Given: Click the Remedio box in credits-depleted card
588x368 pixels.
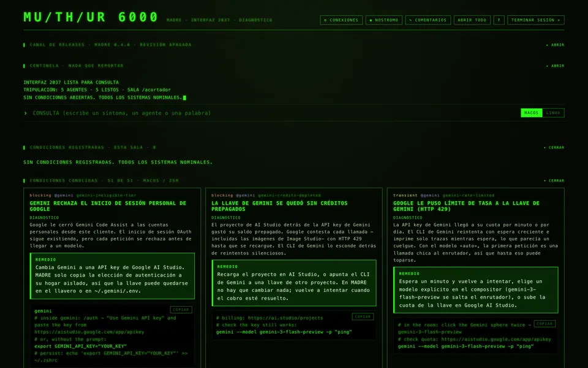Looking at the screenshot, I should [x=294, y=283].
